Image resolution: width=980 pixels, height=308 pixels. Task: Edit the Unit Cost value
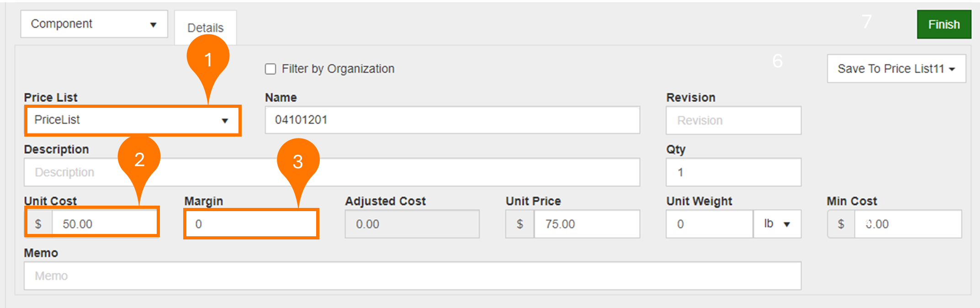(104, 224)
